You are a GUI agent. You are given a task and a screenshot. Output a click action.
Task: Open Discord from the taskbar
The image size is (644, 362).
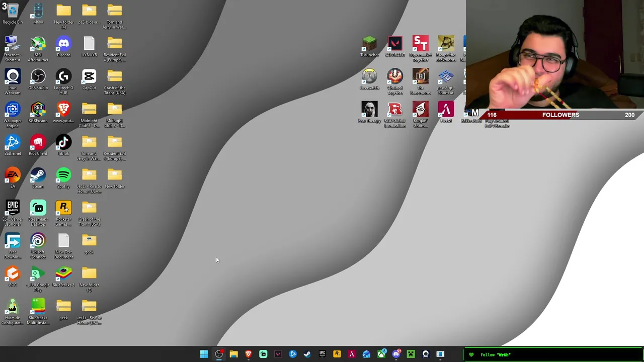(x=396, y=354)
